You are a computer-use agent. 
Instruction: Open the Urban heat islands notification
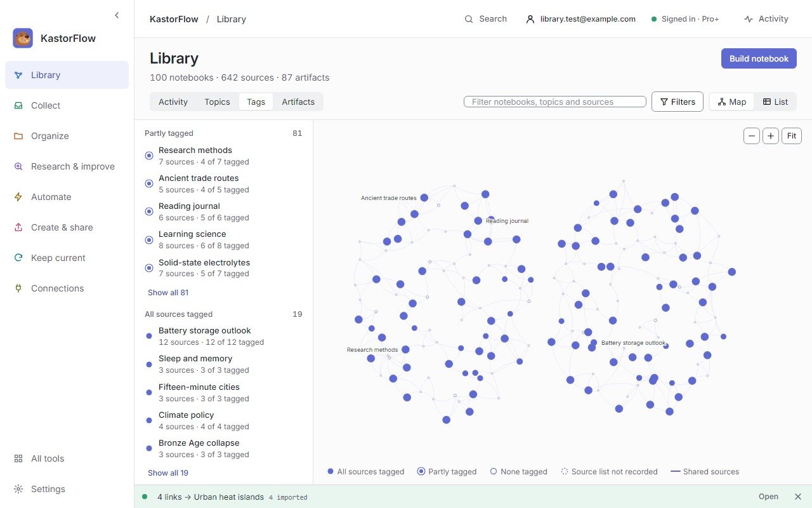768,497
